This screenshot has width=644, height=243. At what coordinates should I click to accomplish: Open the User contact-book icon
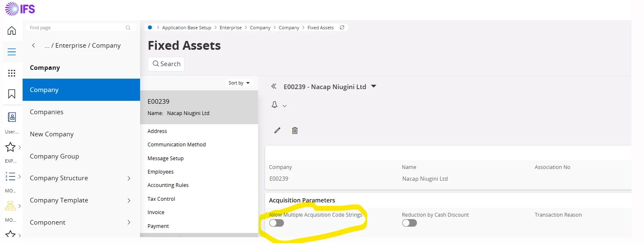(x=12, y=118)
